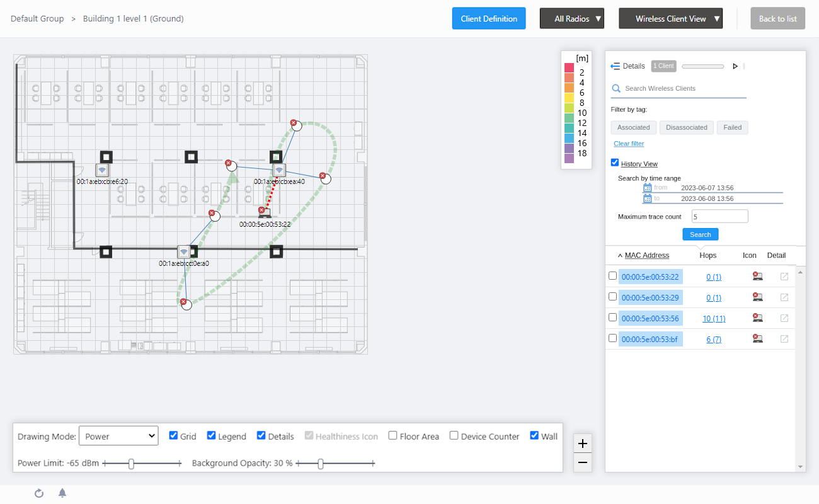The image size is (819, 504).
Task: Click the Power Limit slider handle
Action: coord(131,464)
